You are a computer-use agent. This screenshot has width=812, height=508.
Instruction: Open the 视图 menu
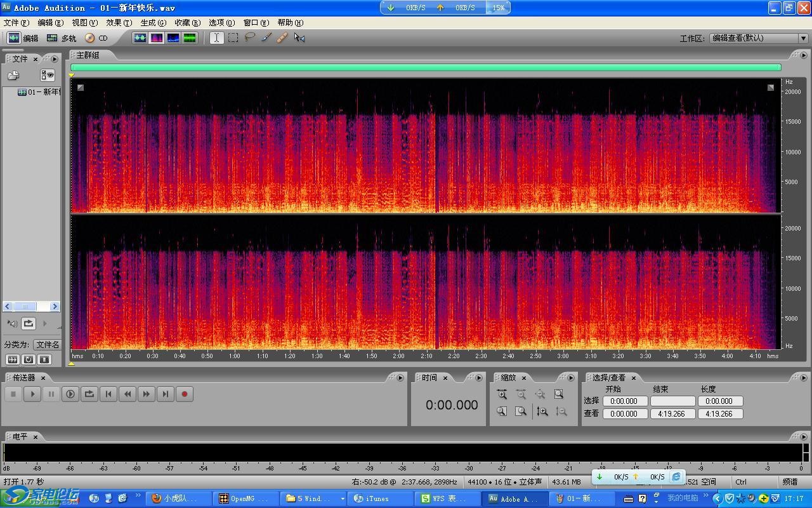coord(84,23)
